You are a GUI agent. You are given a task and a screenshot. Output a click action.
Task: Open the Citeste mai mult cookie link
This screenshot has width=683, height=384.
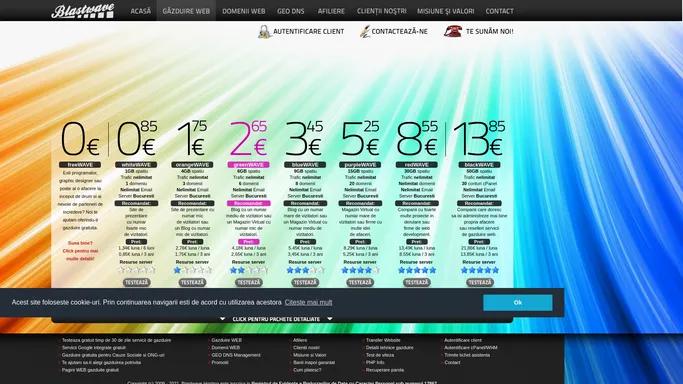[308, 302]
